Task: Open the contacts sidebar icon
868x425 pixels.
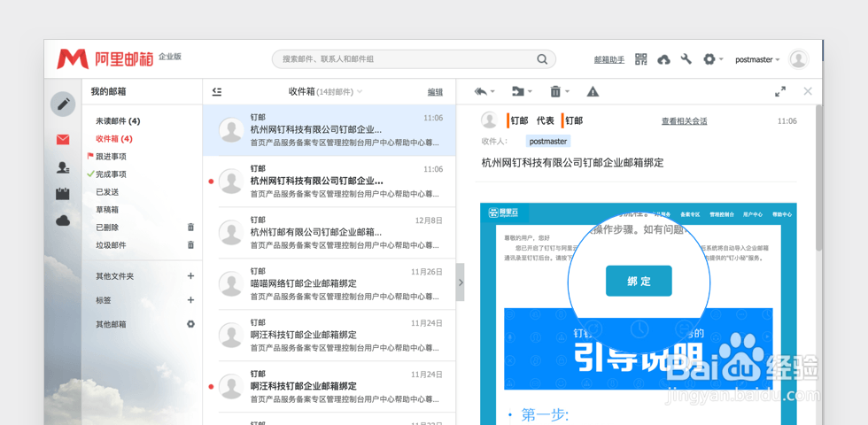Action: 63,167
